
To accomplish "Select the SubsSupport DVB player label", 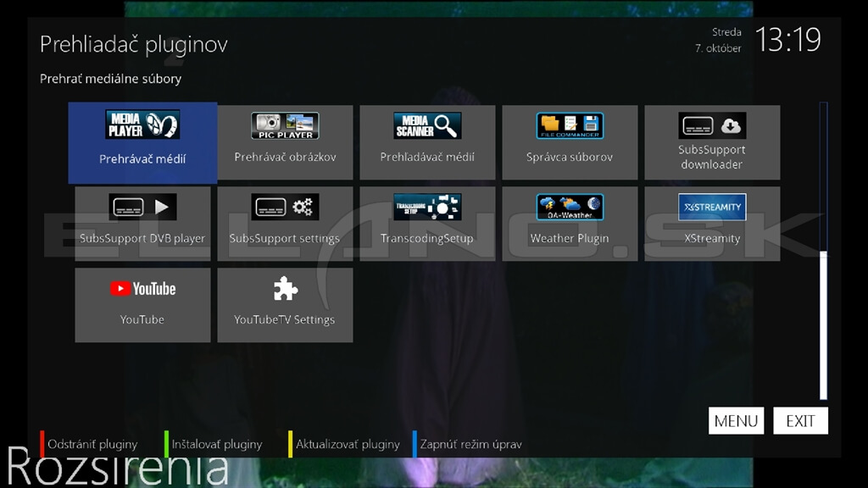I will (x=142, y=238).
